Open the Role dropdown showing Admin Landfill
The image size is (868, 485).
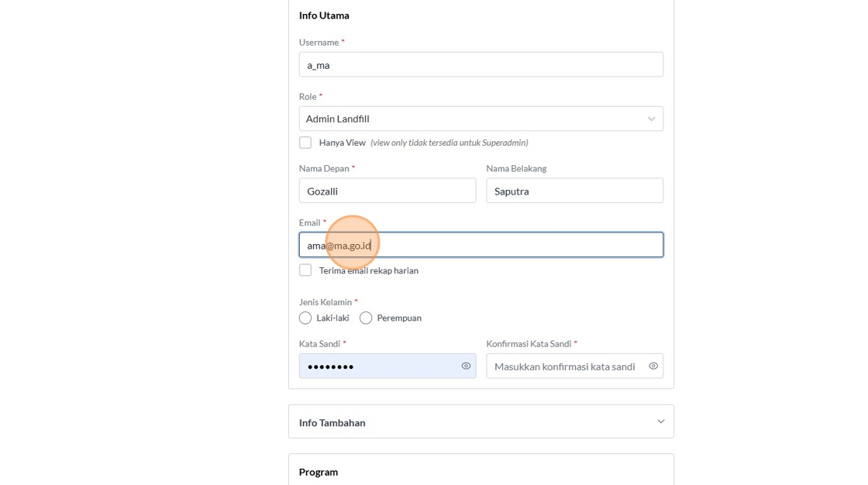pyautogui.click(x=473, y=119)
